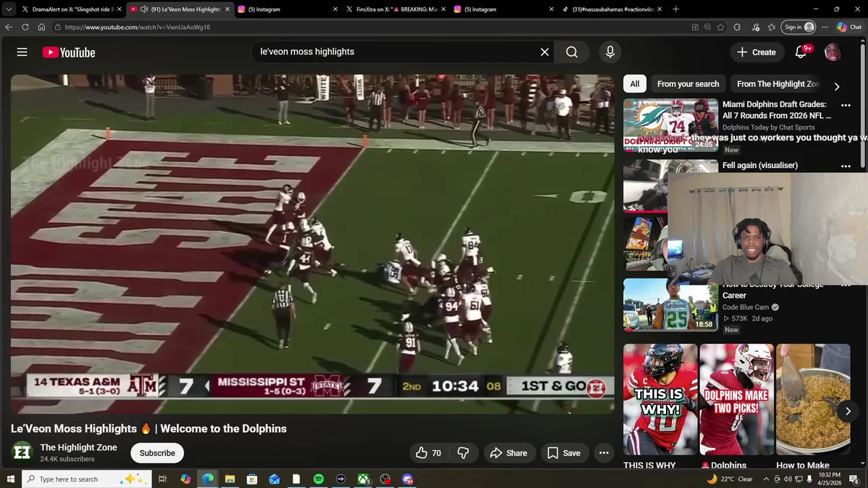Click the Windows Start button

click(10, 479)
